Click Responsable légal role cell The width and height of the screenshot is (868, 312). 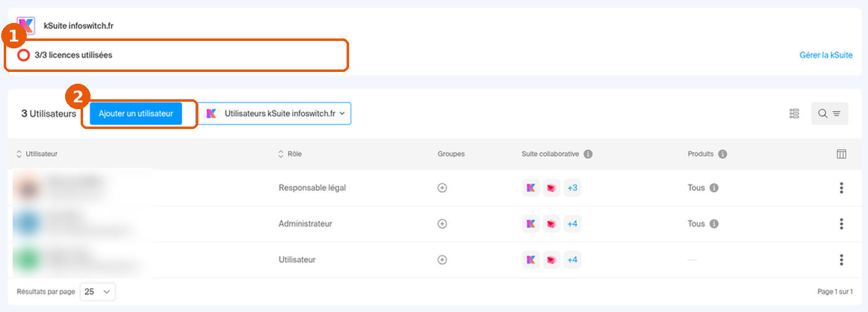point(312,188)
